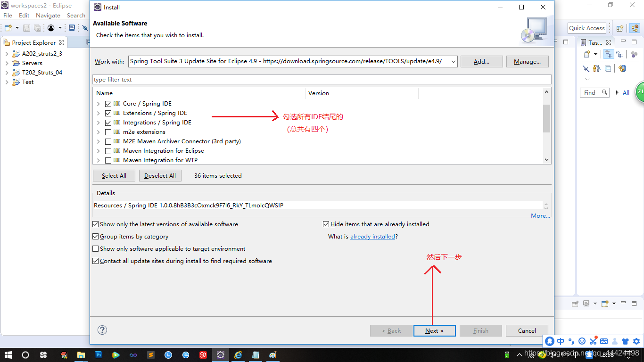Toggle Categorized presentation in Task List
644x362 pixels.
tap(609, 54)
